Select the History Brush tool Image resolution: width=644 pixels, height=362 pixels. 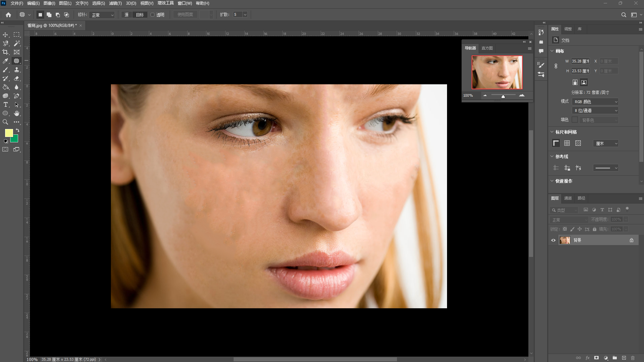click(x=5, y=78)
